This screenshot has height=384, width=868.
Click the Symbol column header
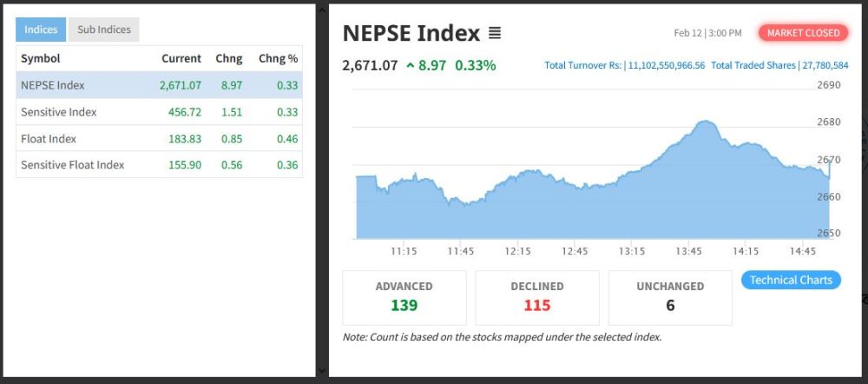coord(40,58)
